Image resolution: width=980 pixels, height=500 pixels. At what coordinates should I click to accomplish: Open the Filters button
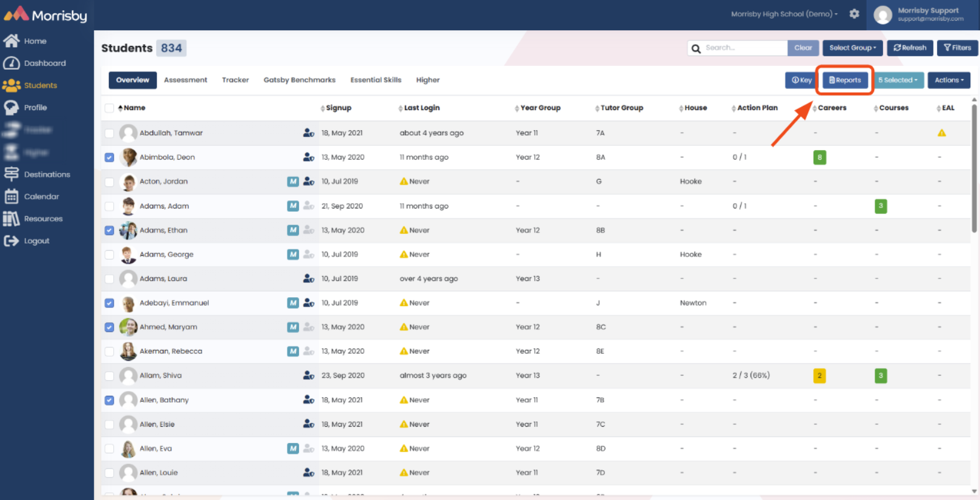957,48
